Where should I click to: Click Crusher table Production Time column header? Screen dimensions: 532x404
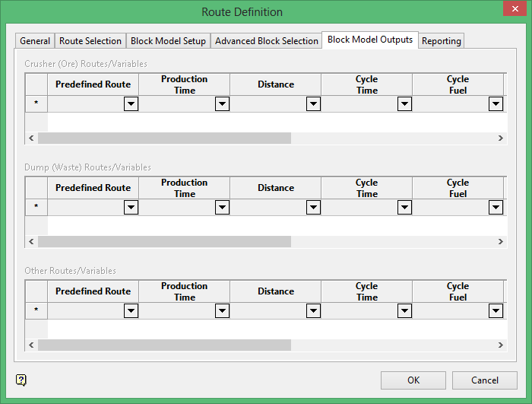click(x=184, y=84)
